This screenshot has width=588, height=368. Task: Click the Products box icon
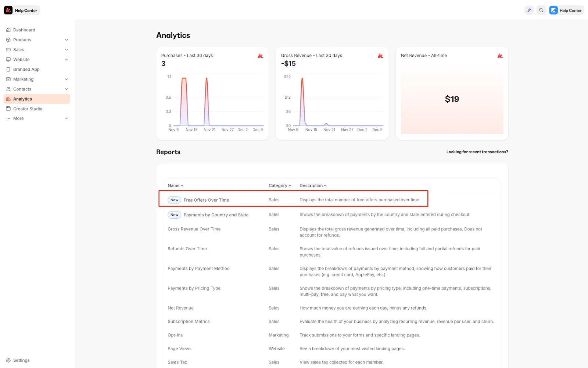coord(8,40)
